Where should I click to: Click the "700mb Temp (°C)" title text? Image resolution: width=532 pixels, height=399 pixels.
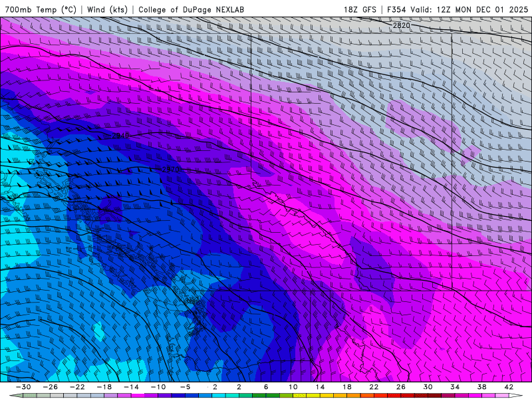coord(41,9)
